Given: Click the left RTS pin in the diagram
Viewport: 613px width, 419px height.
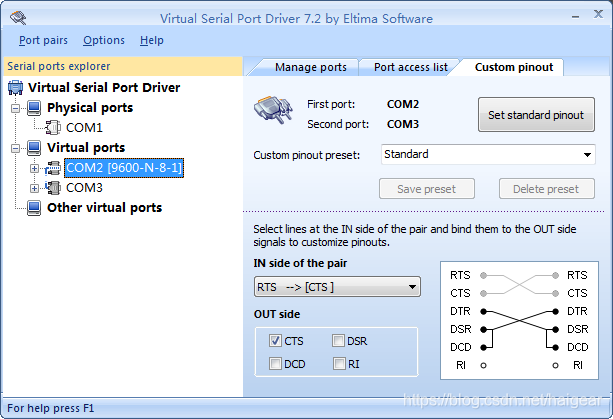Looking at the screenshot, I should [x=484, y=276].
